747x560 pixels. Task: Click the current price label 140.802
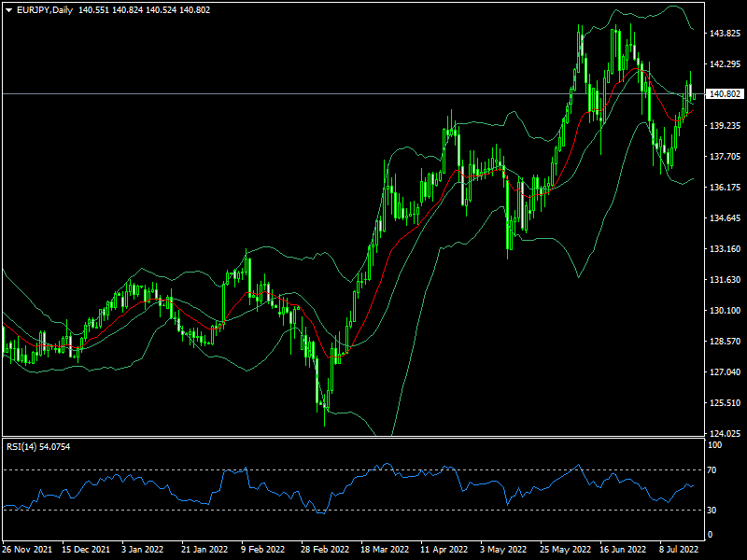pyautogui.click(x=726, y=94)
